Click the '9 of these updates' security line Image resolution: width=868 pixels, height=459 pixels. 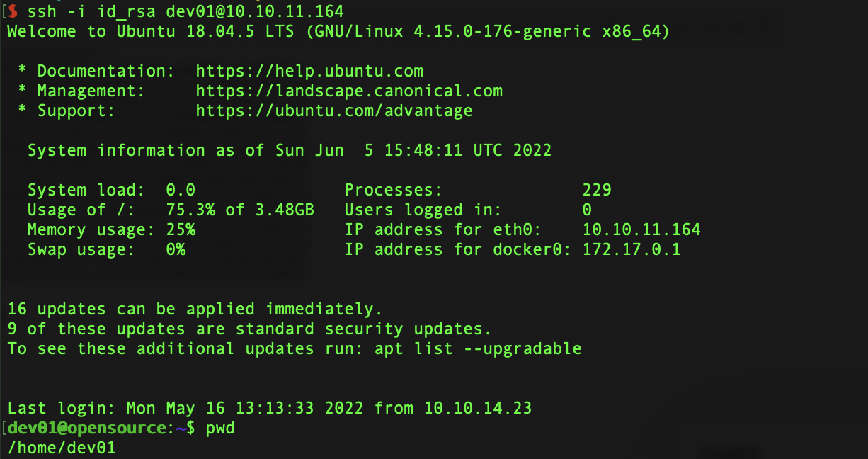250,329
